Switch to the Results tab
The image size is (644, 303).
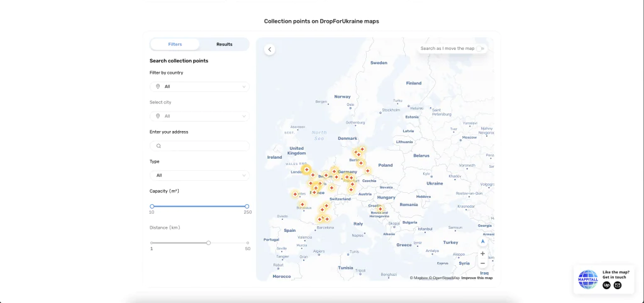(x=225, y=44)
